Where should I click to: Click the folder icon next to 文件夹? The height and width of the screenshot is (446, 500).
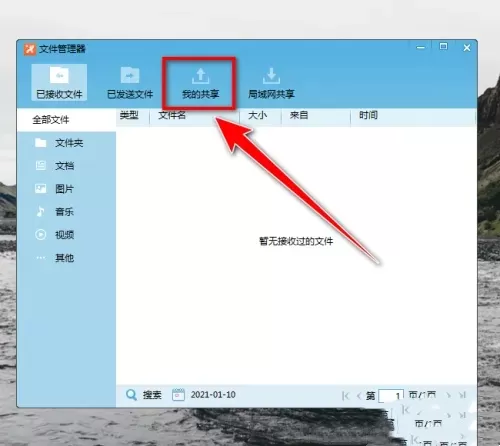(x=41, y=143)
